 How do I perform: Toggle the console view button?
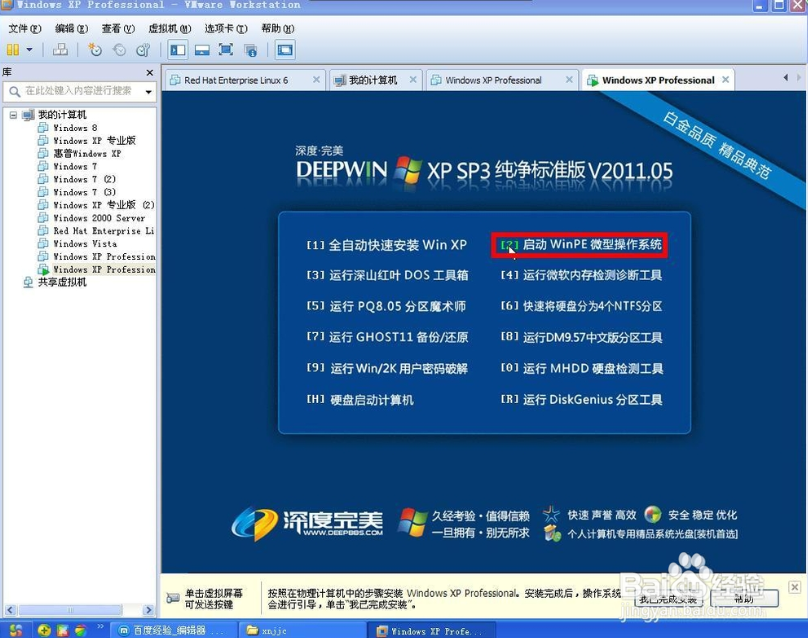pos(285,50)
